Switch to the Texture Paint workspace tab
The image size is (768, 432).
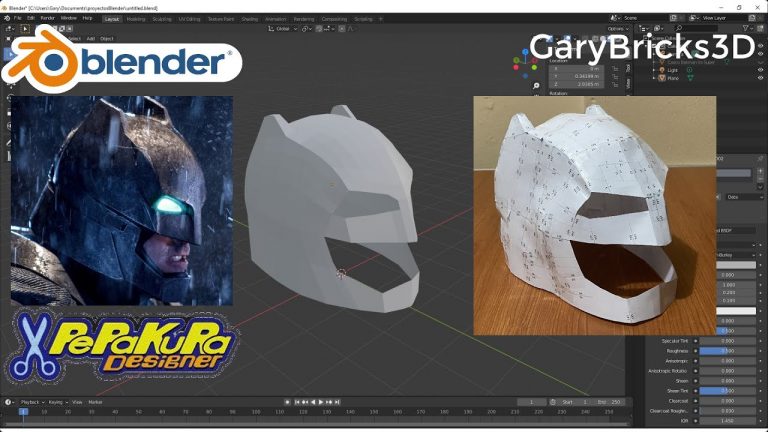point(221,19)
